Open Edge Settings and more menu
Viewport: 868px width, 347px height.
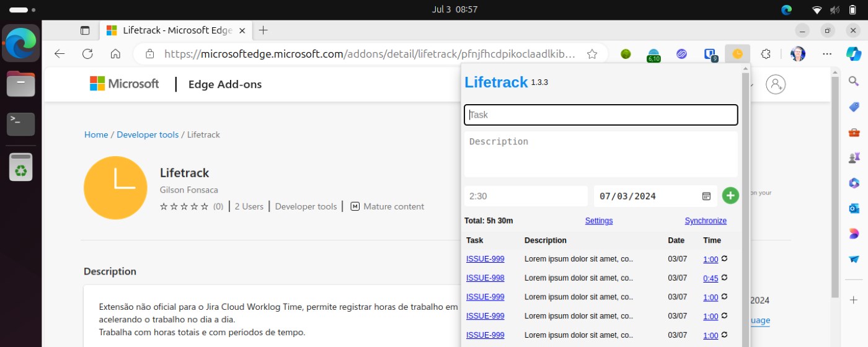click(x=826, y=54)
